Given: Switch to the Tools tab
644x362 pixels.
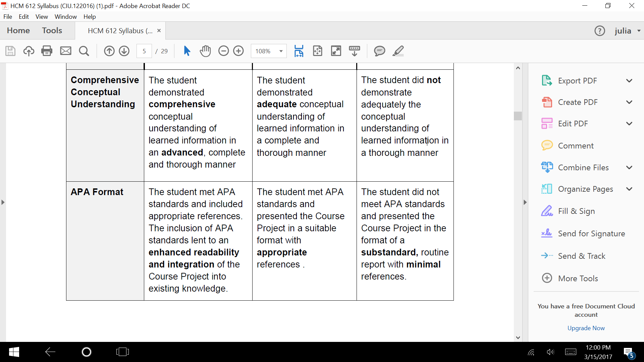Looking at the screenshot, I should (x=52, y=30).
